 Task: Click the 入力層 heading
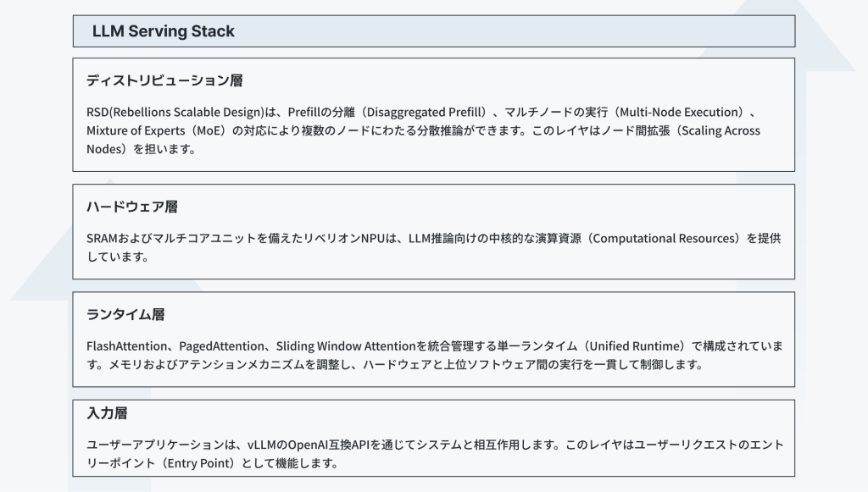point(107,414)
